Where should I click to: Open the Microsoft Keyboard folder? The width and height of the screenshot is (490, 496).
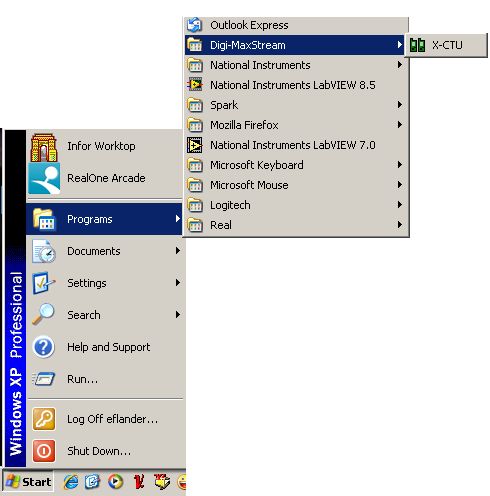tap(296, 165)
